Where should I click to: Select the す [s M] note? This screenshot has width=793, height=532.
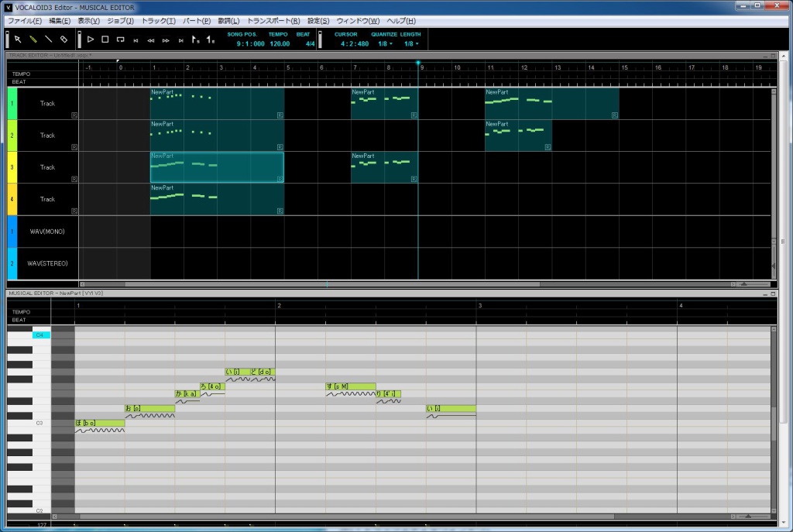coord(351,386)
